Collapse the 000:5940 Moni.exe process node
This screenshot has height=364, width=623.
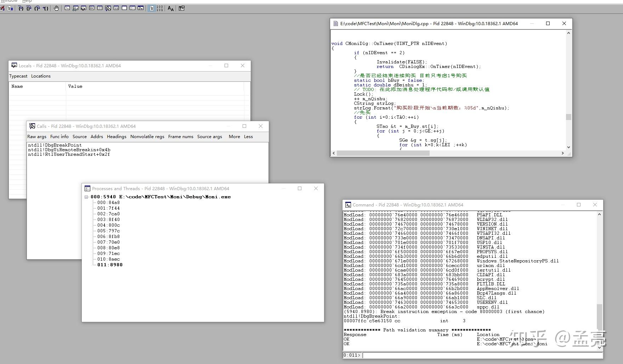(86, 197)
